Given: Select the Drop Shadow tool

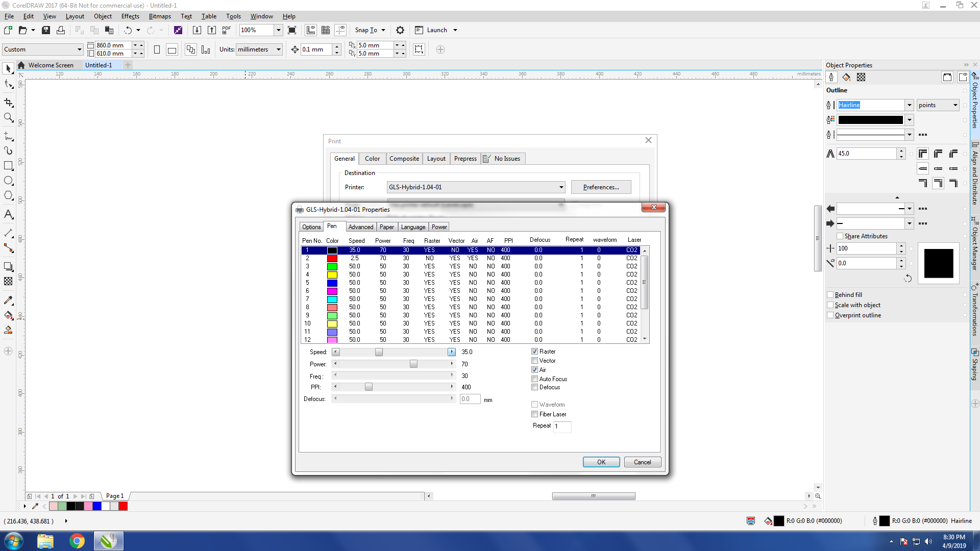Looking at the screenshot, I should click(x=8, y=266).
